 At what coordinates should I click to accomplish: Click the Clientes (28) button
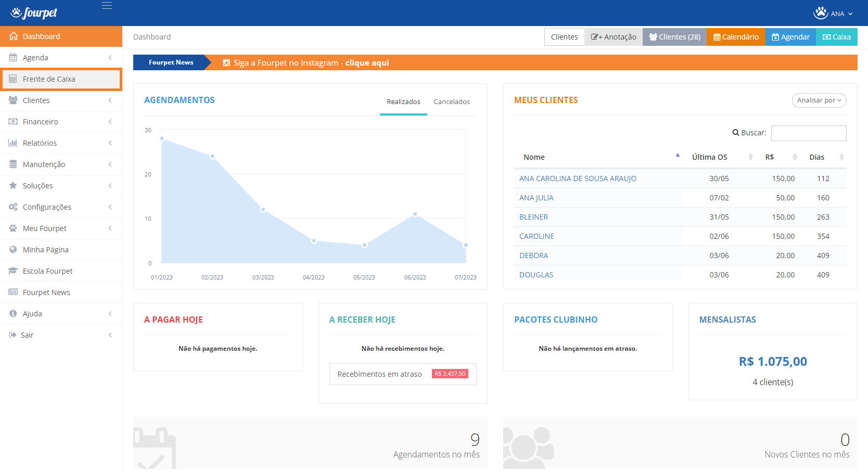click(674, 37)
